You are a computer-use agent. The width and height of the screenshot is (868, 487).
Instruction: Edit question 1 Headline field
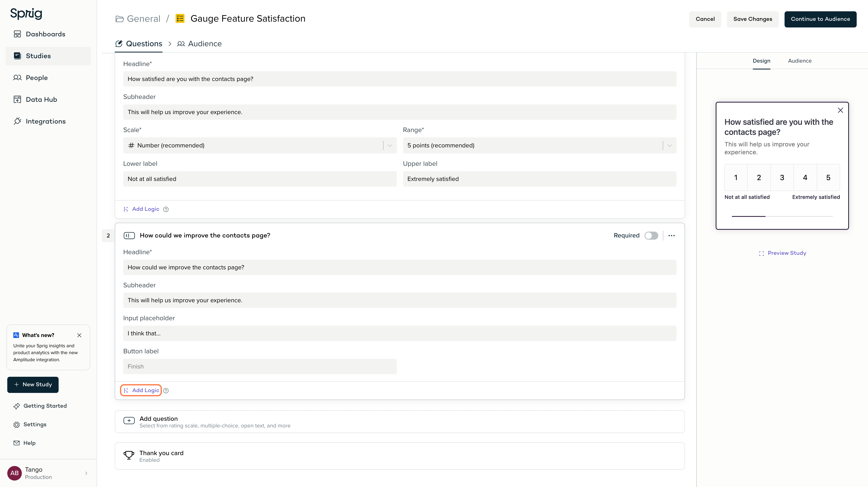(400, 79)
